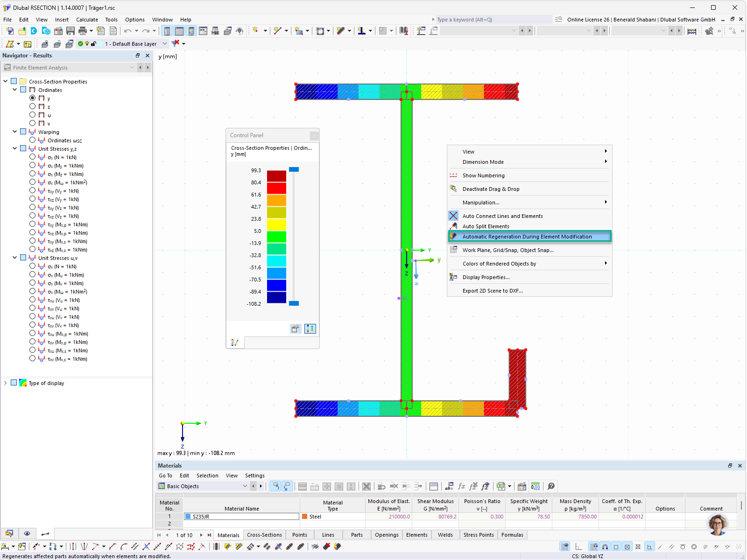Click the magnet object snap icon in the status bar
The width and height of the screenshot is (747, 560).
[605, 546]
